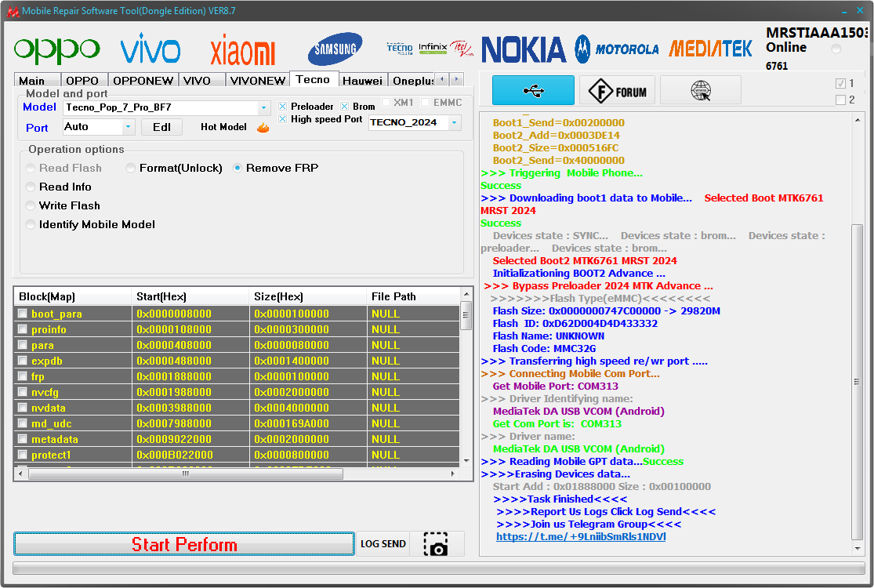The image size is (874, 588).
Task: Toggle the Brom checkbox
Action: pos(344,107)
